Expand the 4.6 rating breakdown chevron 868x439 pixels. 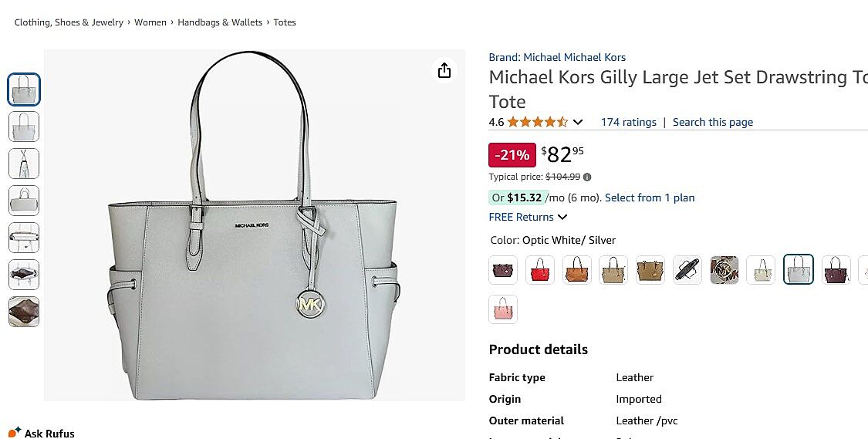tap(578, 122)
